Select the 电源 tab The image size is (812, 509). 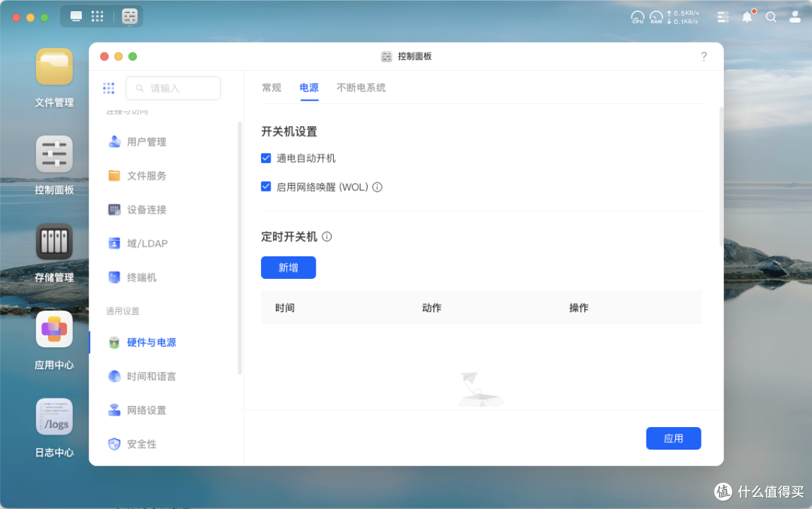coord(309,87)
